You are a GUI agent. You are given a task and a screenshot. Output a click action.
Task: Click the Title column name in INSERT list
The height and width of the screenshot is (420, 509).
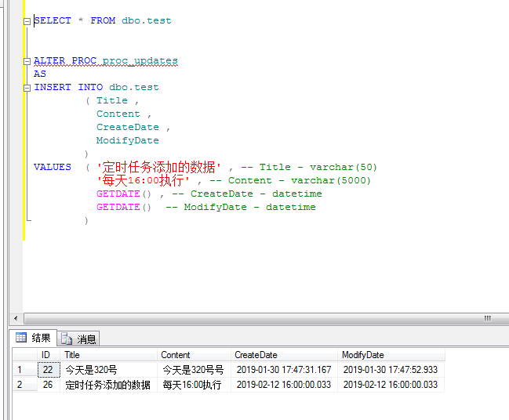112,100
